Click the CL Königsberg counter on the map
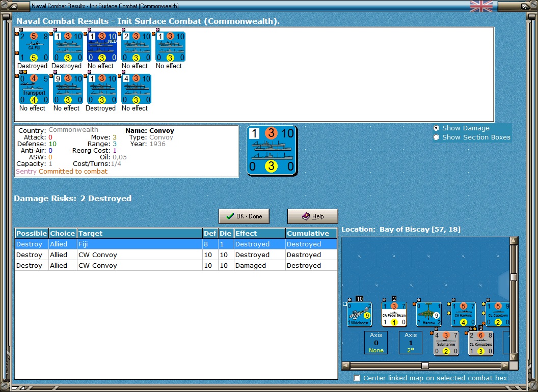 pyautogui.click(x=481, y=343)
